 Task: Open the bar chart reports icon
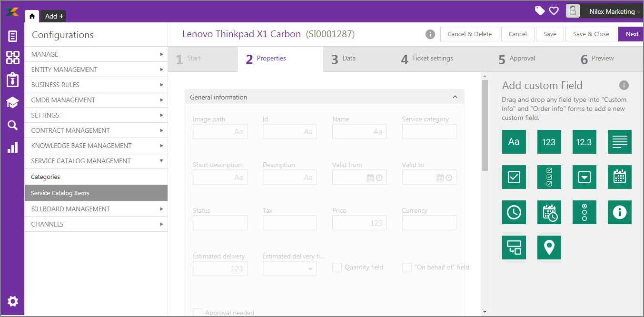point(13,147)
